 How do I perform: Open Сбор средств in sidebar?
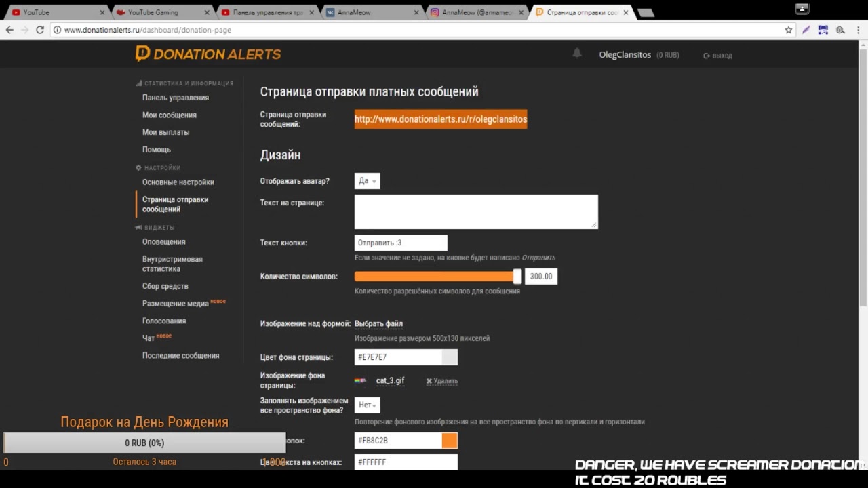165,287
